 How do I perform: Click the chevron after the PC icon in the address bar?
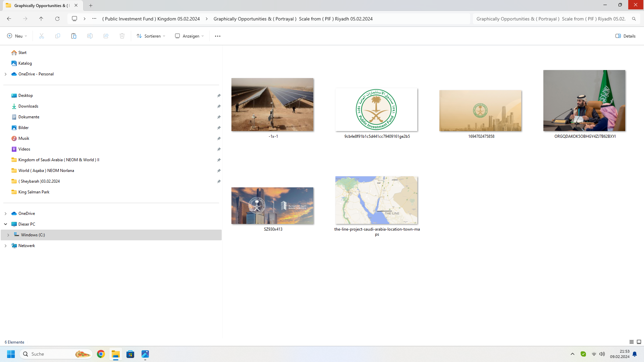pos(85,19)
